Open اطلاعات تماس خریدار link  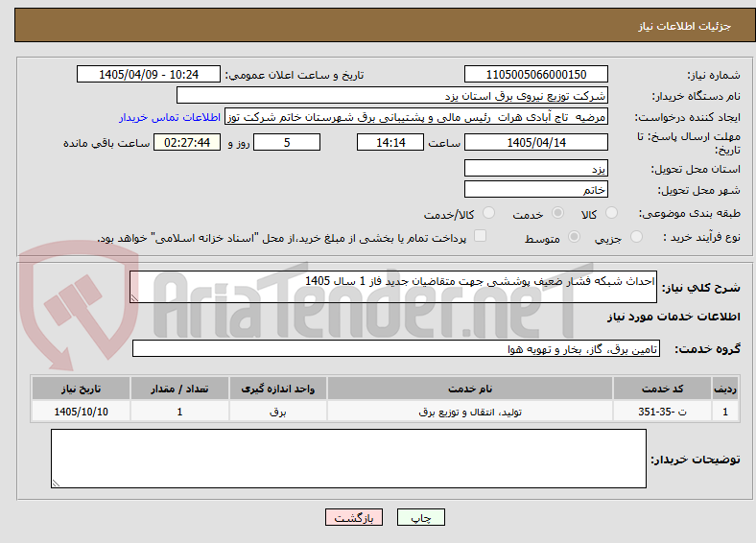point(170,117)
